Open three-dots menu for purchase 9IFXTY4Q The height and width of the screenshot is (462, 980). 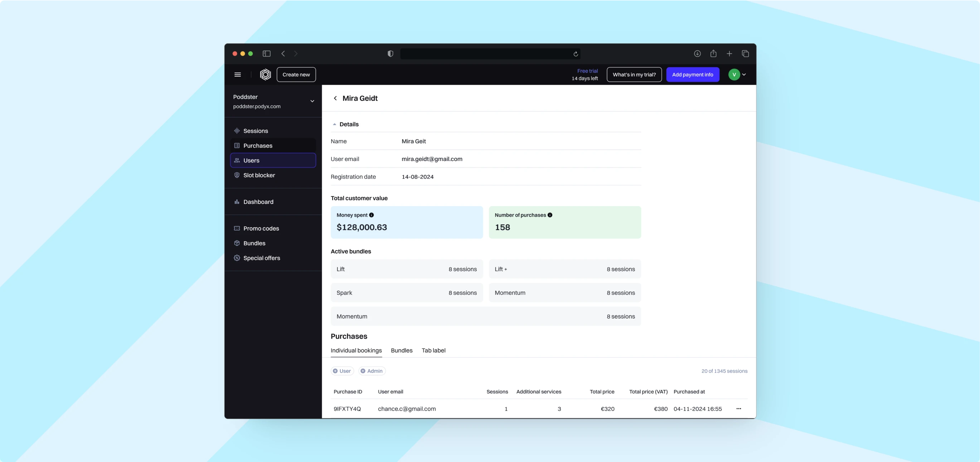pos(738,409)
